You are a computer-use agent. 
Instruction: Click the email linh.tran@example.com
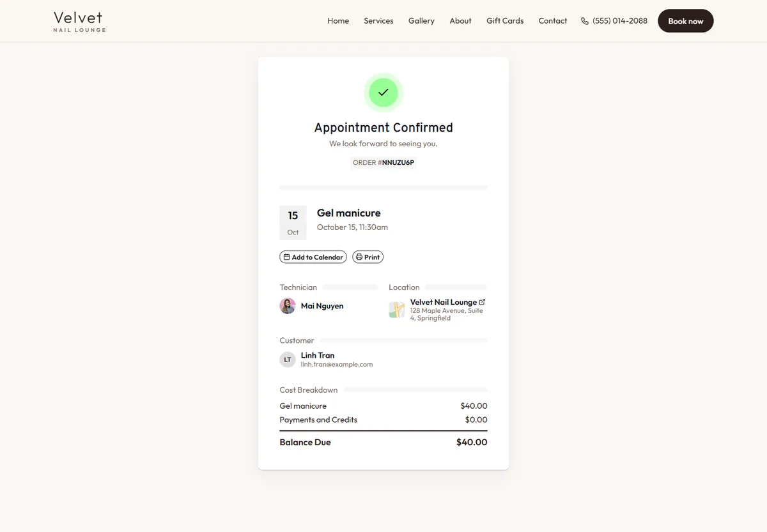(337, 365)
